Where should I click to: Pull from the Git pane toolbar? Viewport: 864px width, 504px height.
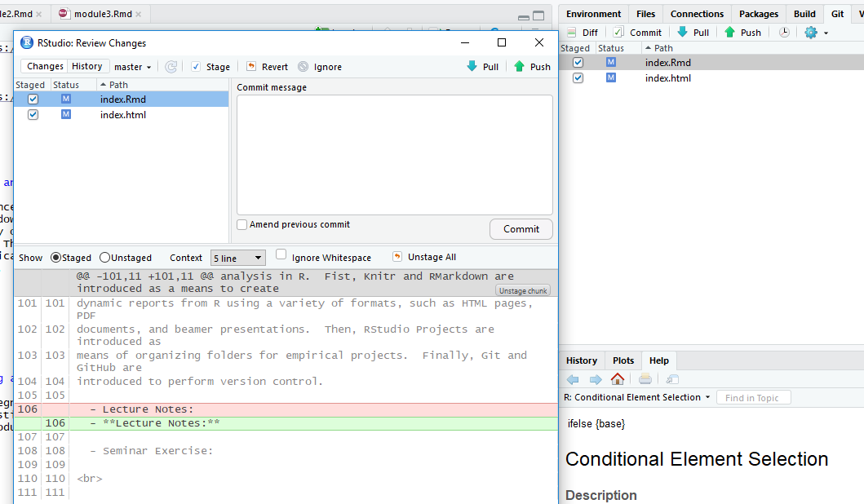click(693, 33)
